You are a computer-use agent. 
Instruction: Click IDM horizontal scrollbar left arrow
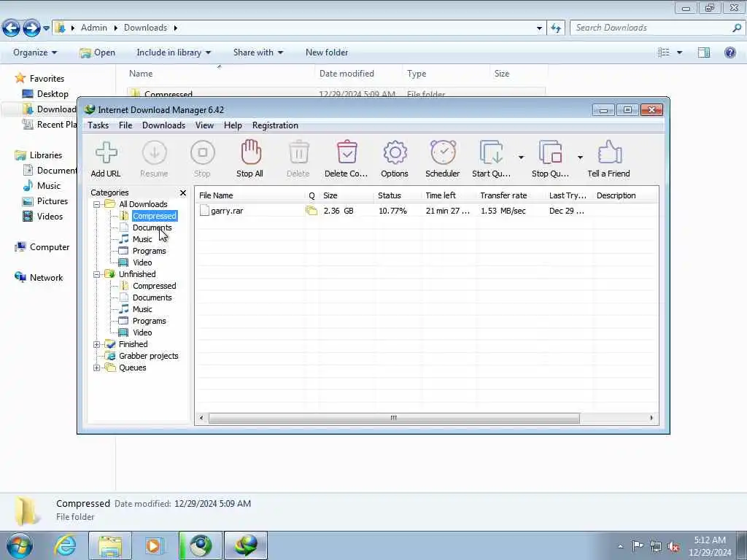pos(201,418)
